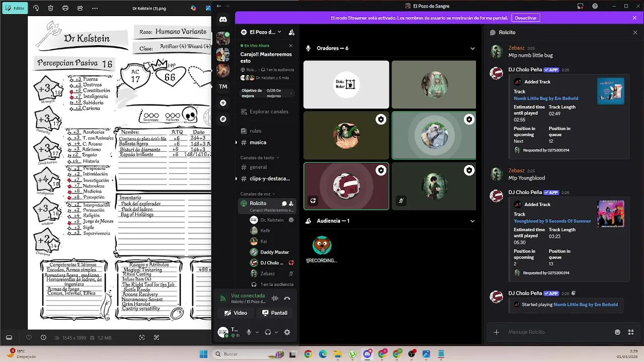Add a server with the plus icon

223,103
